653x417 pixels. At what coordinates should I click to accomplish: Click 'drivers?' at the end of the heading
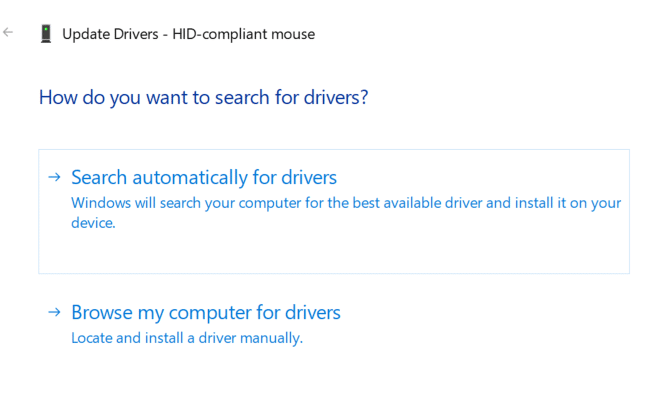click(x=336, y=98)
